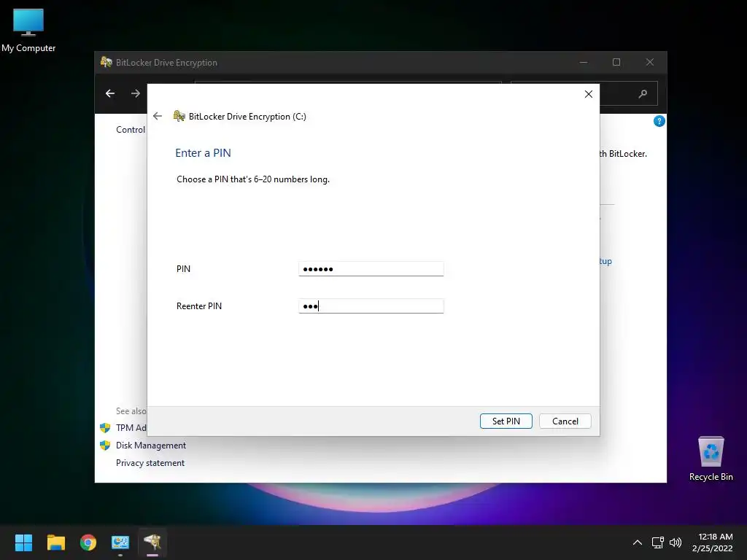Screen dimensions: 747x560
Task: Open the clock showing 12:18 AM
Action: pos(712,542)
